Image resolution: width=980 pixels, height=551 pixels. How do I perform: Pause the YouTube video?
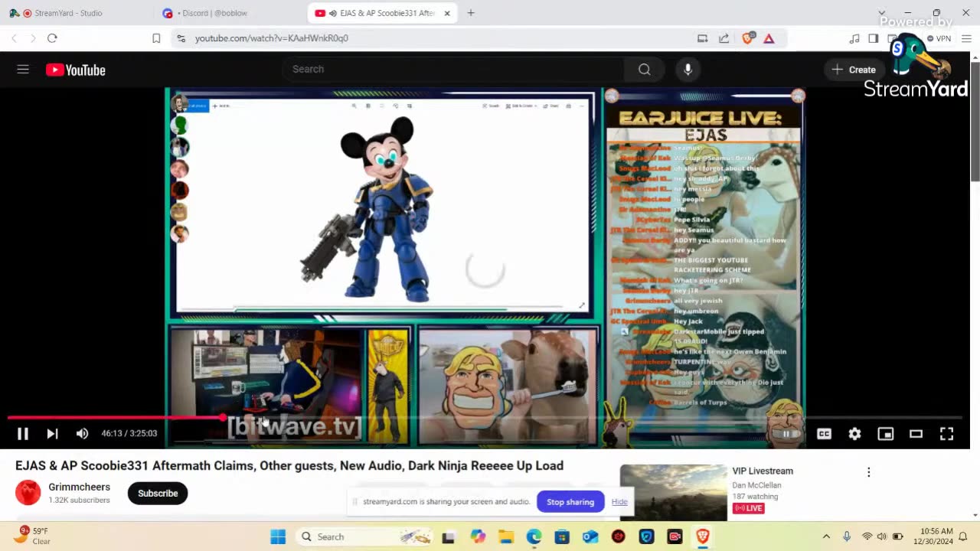pyautogui.click(x=23, y=434)
